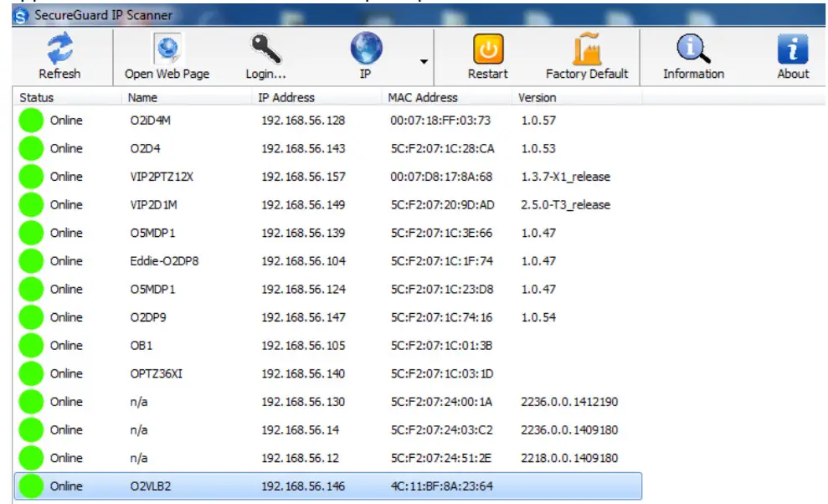Click IP address 192.168.56.124

[x=303, y=290]
